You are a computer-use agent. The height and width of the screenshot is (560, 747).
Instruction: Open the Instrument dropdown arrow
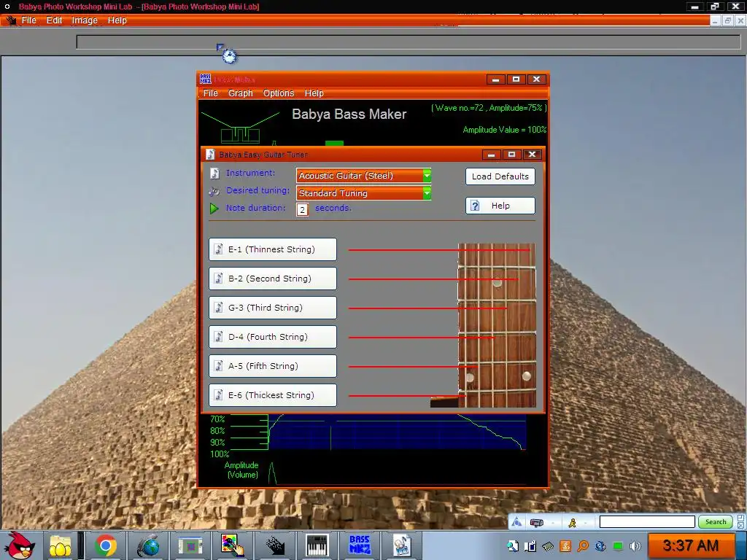[x=427, y=176]
